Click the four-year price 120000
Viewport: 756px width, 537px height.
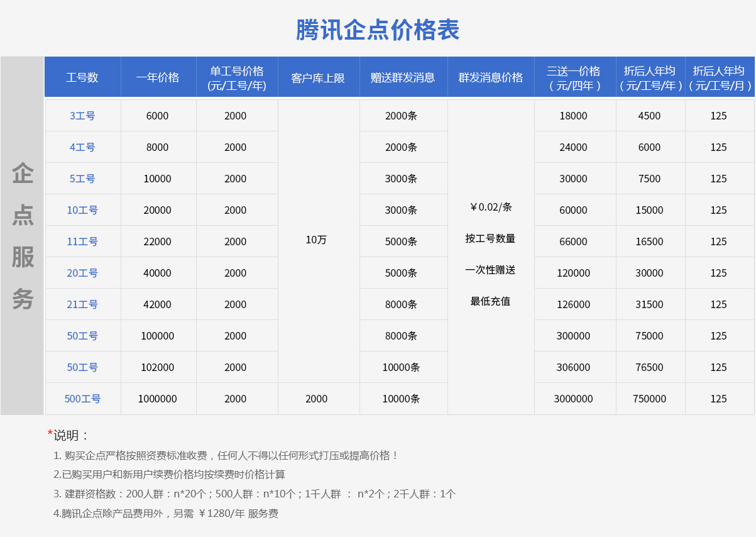pos(573,273)
